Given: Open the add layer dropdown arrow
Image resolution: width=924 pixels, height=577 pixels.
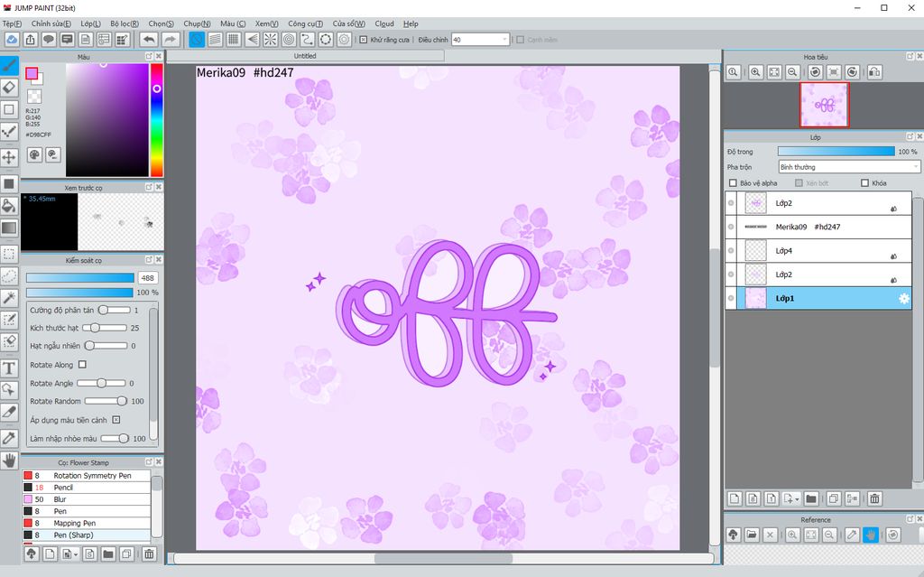Looking at the screenshot, I should click(x=798, y=499).
